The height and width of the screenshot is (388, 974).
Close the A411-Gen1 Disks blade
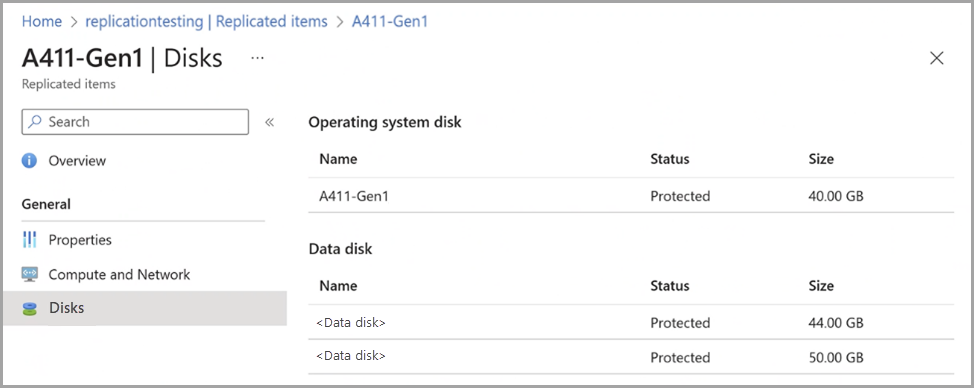[x=937, y=58]
